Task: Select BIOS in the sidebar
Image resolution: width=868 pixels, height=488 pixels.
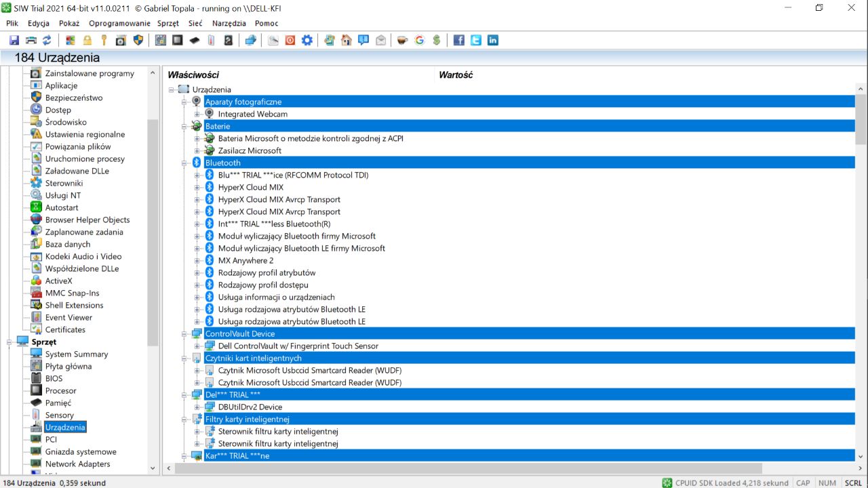Action: coord(54,378)
